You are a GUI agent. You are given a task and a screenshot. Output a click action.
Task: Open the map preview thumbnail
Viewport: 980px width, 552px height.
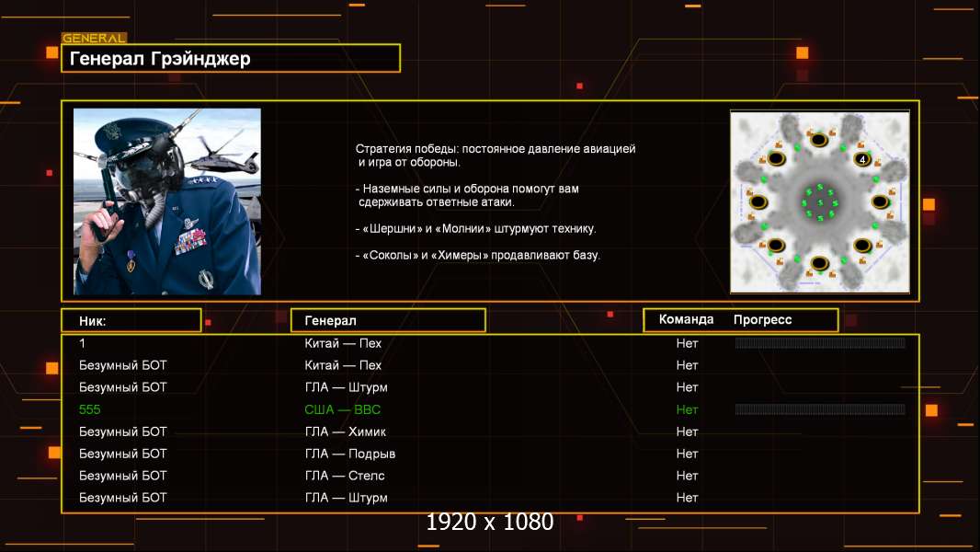coord(819,201)
